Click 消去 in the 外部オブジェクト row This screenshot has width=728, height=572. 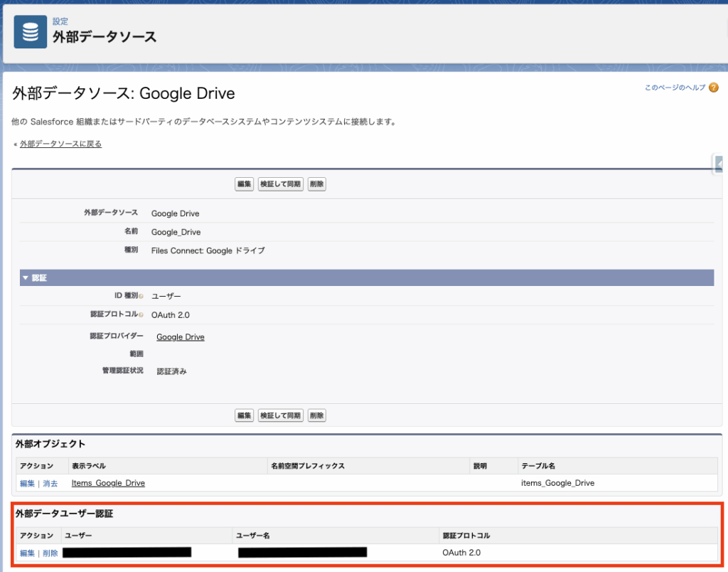point(50,483)
